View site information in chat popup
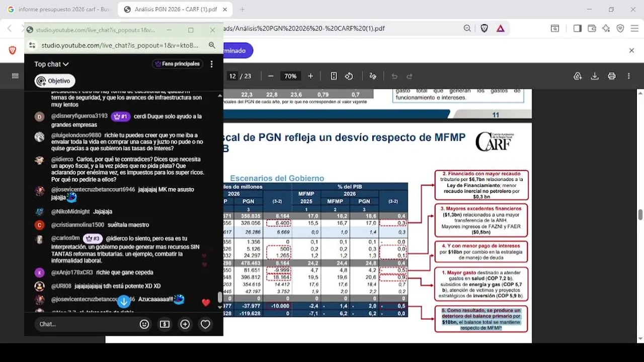644x362 pixels. [x=32, y=45]
